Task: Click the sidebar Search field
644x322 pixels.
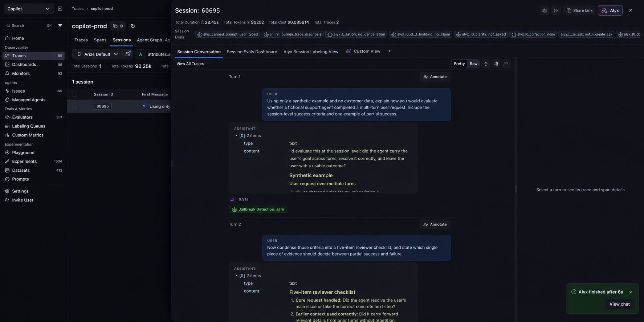Action: (29, 26)
